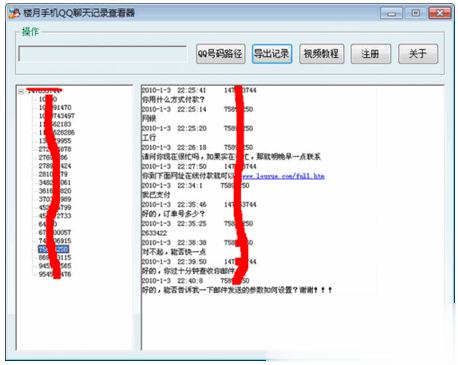
Task: Collapse the root QQ account tree node
Action: [x=21, y=91]
